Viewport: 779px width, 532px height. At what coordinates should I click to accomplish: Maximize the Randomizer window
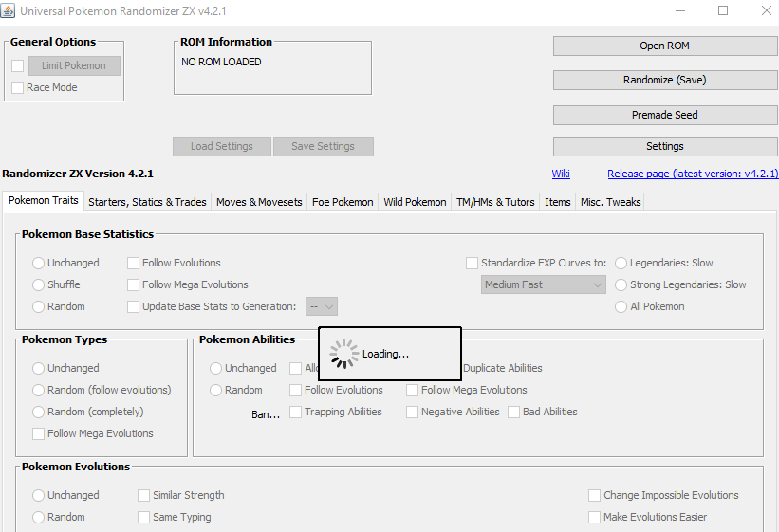723,10
